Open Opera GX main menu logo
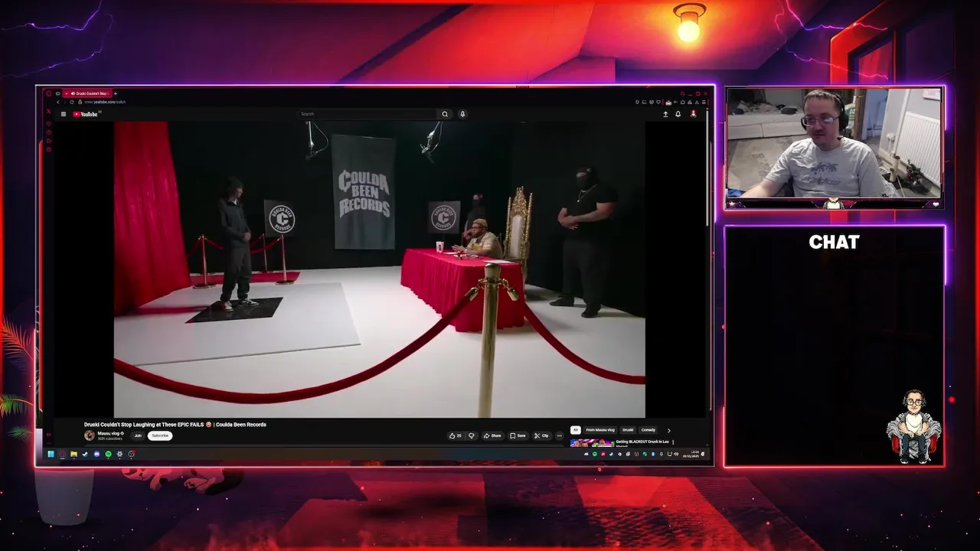The width and height of the screenshot is (980, 551). 48,93
